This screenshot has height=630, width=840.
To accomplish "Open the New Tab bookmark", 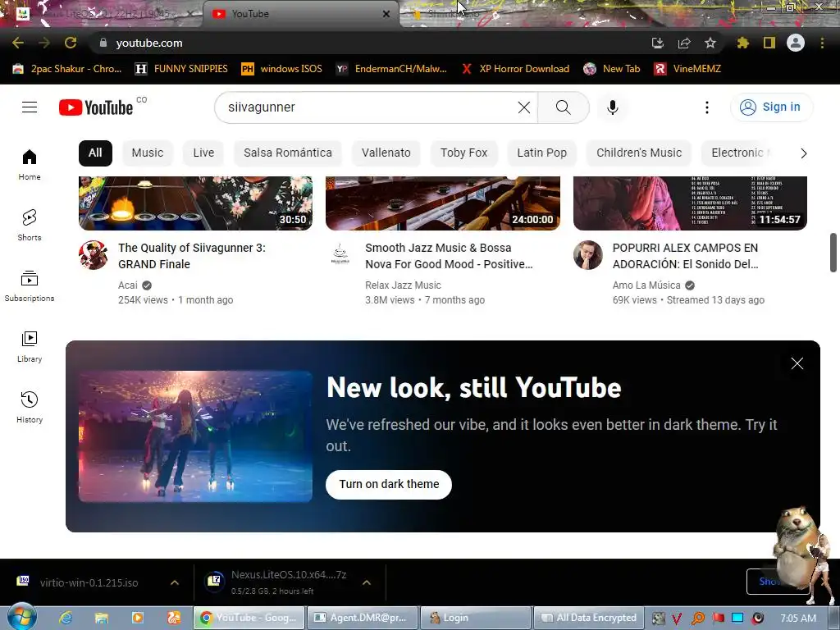I will click(x=612, y=69).
